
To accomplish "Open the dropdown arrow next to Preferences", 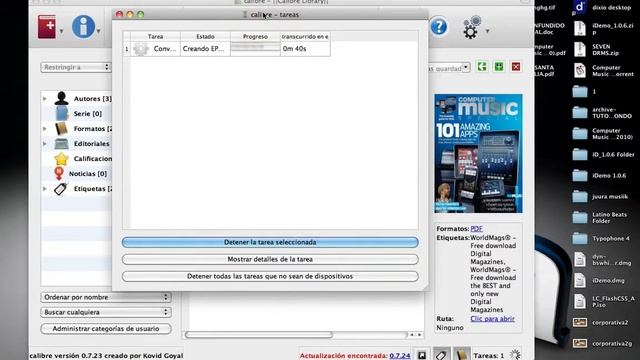I will [487, 31].
